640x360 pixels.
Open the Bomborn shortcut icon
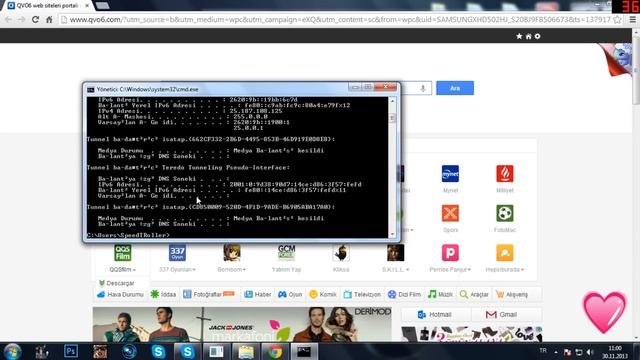point(231,253)
